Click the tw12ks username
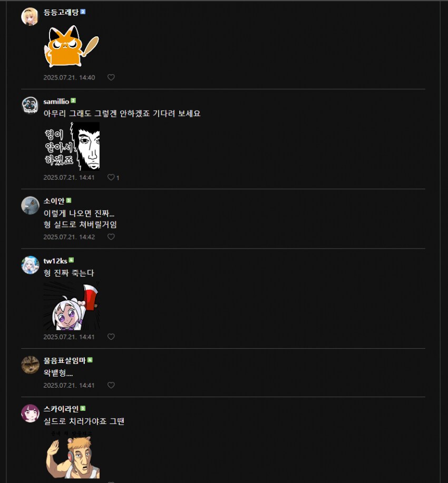This screenshot has height=483, width=448. [x=55, y=261]
